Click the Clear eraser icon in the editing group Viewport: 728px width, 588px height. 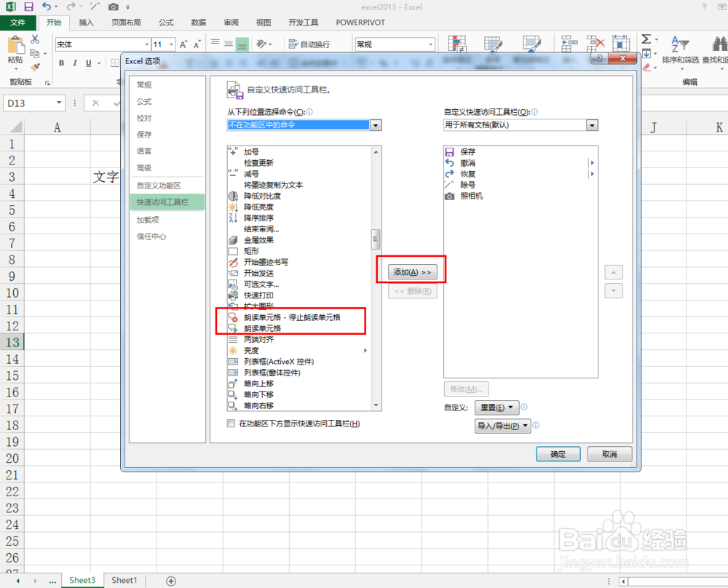click(x=646, y=67)
